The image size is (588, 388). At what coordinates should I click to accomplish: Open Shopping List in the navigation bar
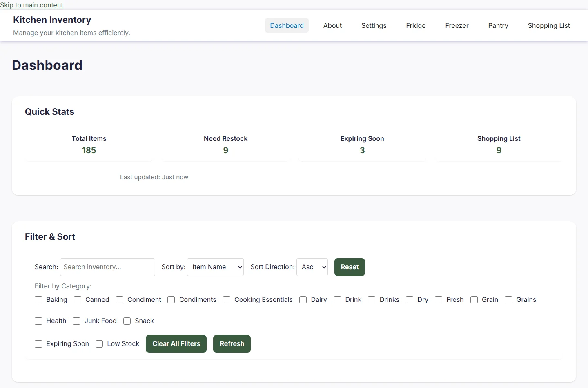tap(549, 25)
